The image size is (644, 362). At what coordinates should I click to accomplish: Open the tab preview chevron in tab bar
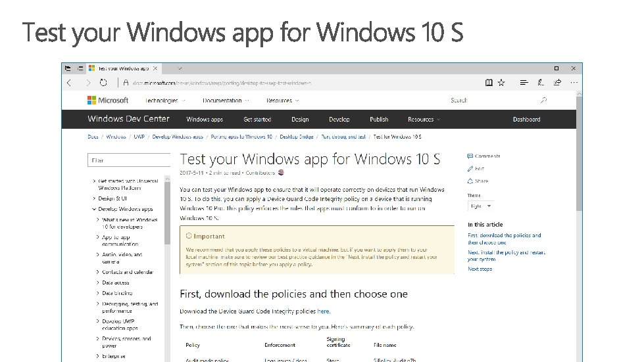click(x=180, y=68)
